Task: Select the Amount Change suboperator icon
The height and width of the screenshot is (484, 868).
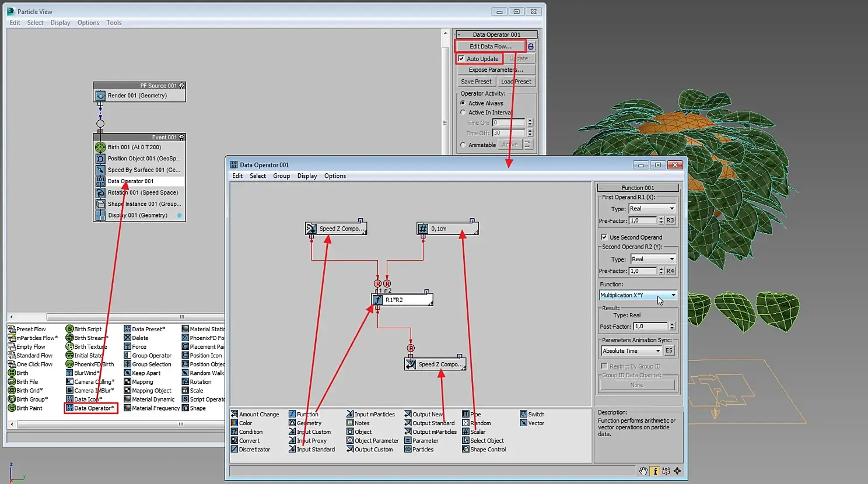Action: point(234,414)
